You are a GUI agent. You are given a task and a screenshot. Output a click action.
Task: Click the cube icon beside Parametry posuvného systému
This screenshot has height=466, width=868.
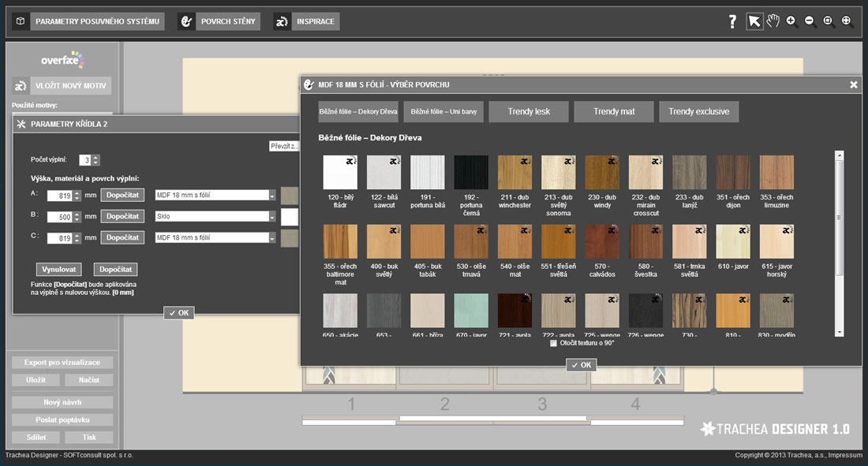point(21,21)
